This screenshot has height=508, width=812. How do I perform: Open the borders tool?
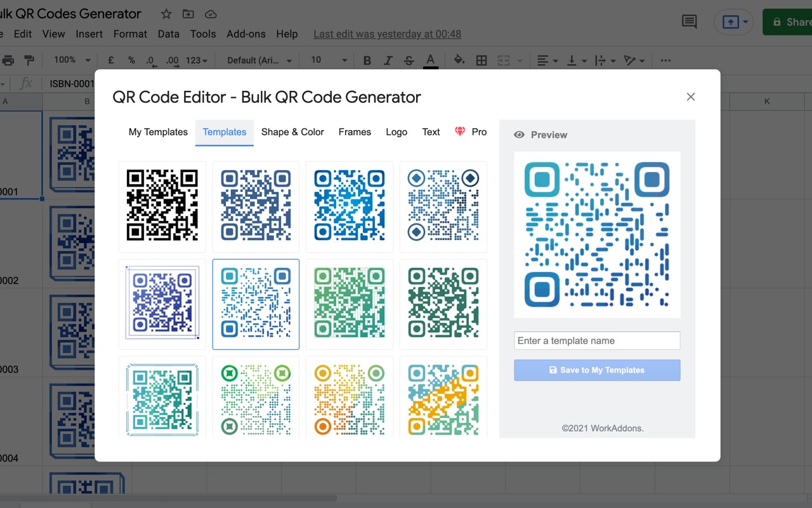(481, 60)
